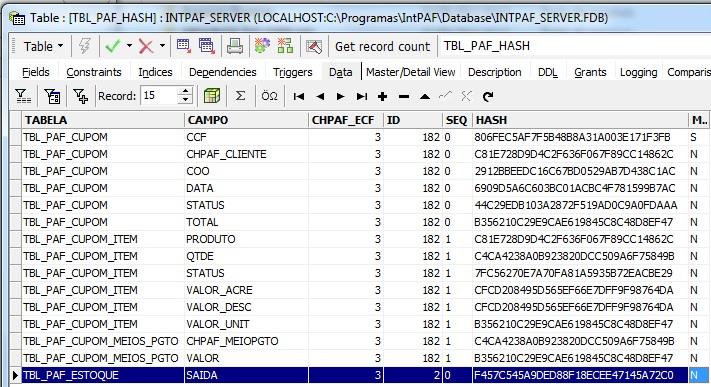Screen dimensions: 711x387
Task: Select the PRODUTO cell
Action: [246, 239]
